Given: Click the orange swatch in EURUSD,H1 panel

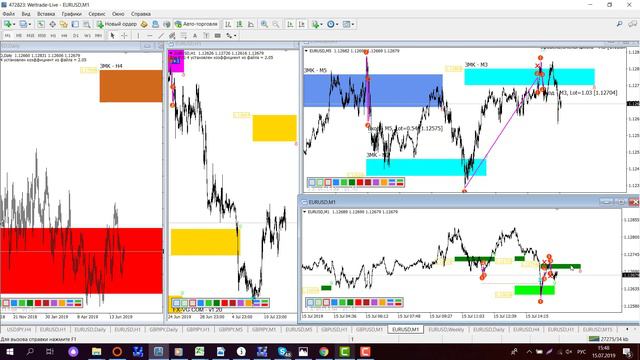Looking at the screenshot, I should coord(249,303).
